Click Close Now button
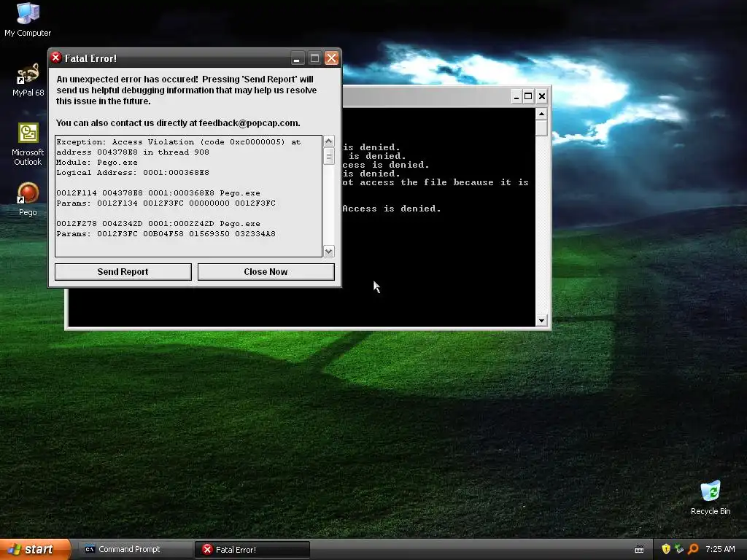 pos(266,272)
